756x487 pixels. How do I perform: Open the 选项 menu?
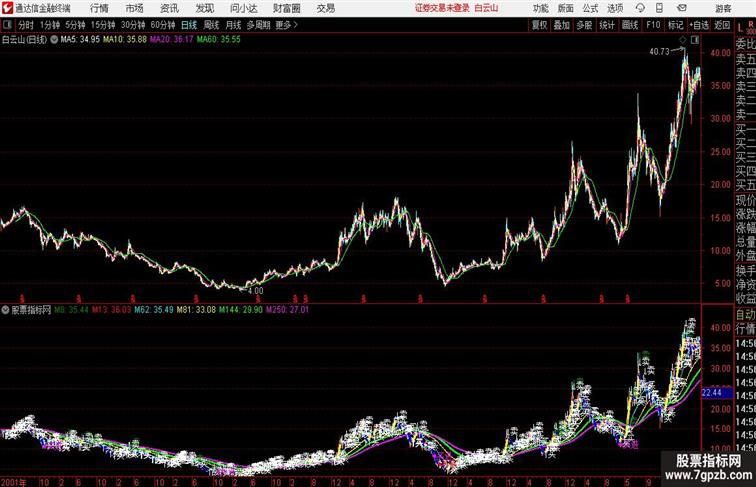[615, 8]
